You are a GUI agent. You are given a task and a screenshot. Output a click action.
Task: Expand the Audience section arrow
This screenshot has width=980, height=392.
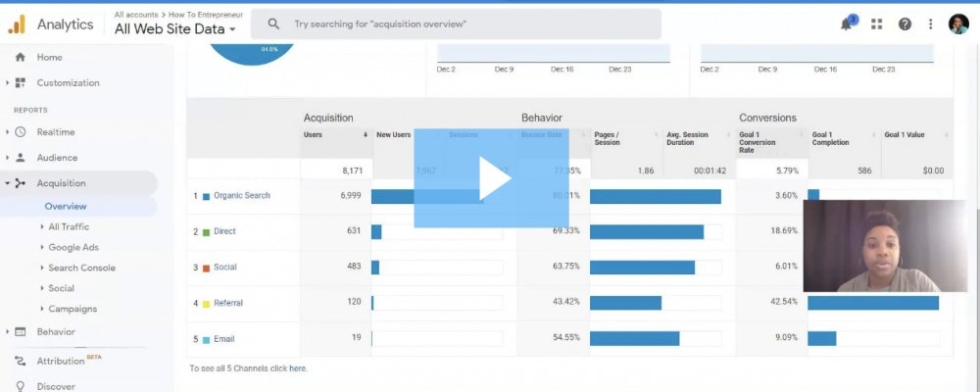click(7, 158)
